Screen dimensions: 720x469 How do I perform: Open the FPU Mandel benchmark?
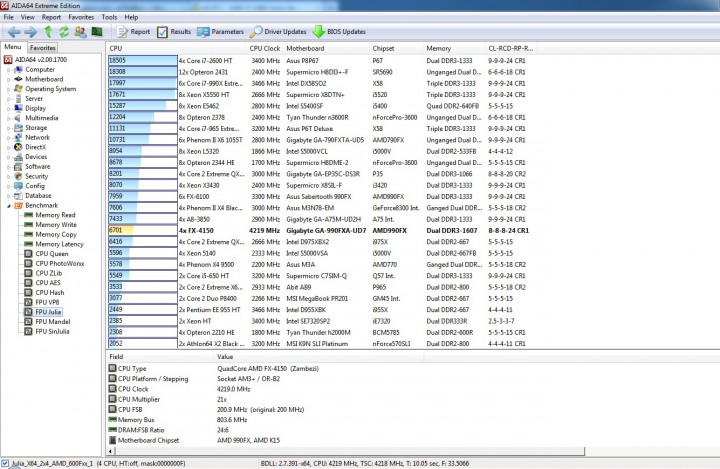47,322
